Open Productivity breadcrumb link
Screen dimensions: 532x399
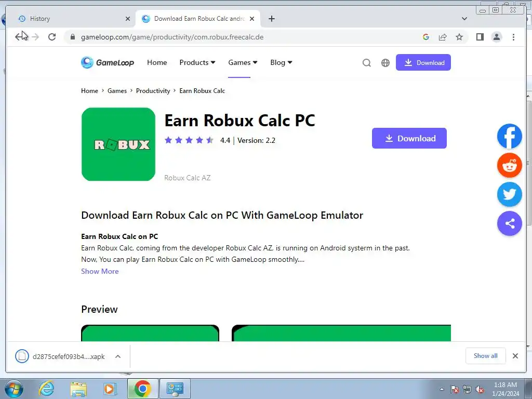153,90
